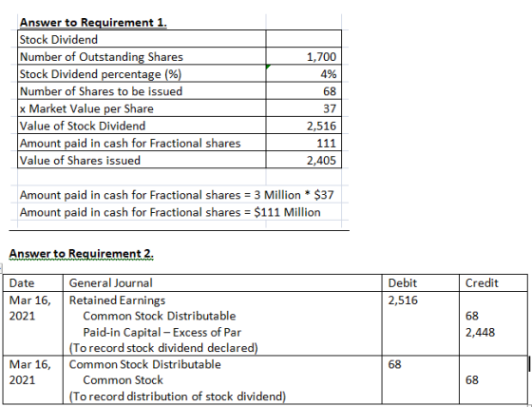Screen dimensions: 532x407
Task: Click the 68 credit opposite Common Stock Distributable
Action: [x=471, y=316]
